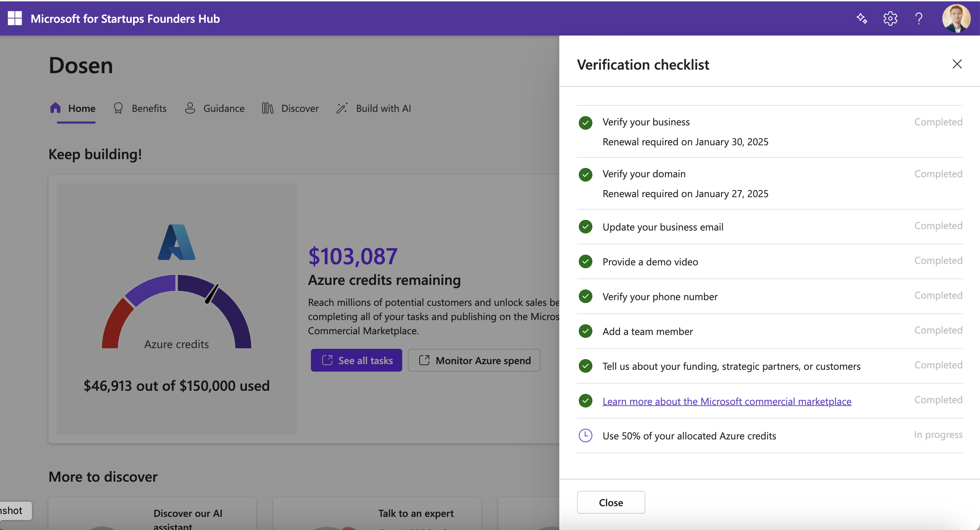Click the green check for Provide a demo video
This screenshot has width=980, height=530.
(585, 261)
